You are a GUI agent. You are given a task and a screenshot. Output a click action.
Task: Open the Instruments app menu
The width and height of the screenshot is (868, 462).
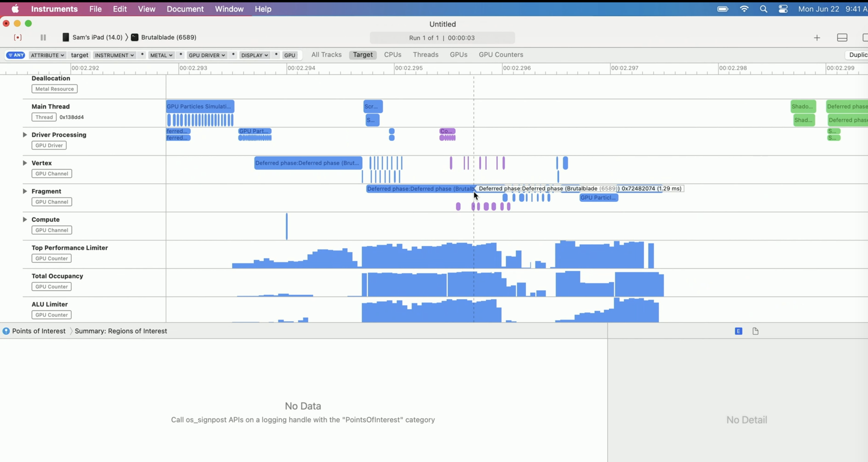pyautogui.click(x=54, y=9)
